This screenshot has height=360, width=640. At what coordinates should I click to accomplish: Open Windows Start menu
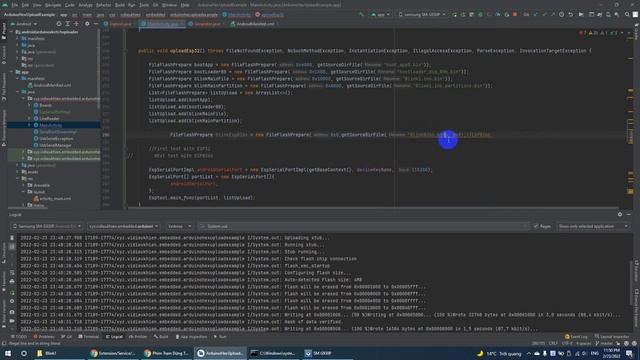coord(8,353)
